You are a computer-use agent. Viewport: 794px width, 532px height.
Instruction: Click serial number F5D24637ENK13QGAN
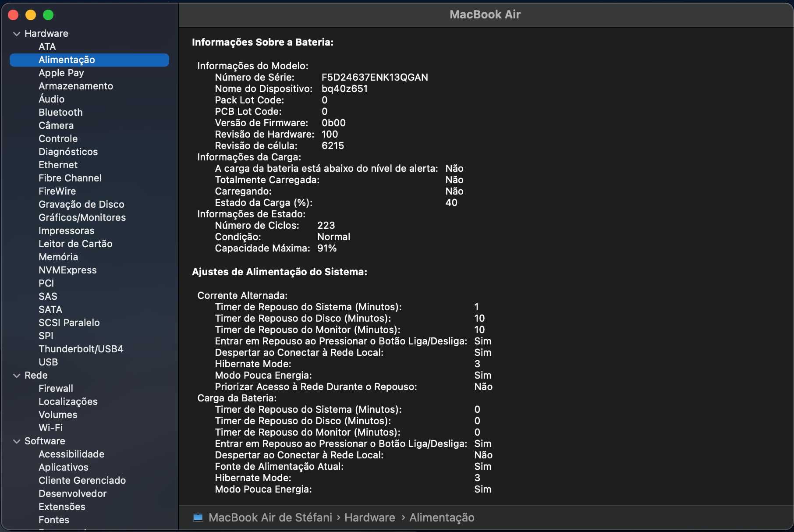pyautogui.click(x=375, y=78)
